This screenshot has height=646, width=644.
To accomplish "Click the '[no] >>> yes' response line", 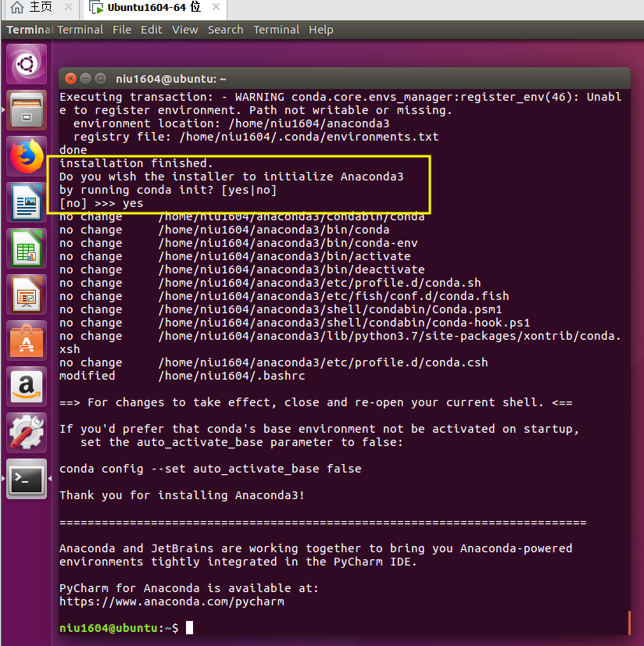I will tap(102, 203).
